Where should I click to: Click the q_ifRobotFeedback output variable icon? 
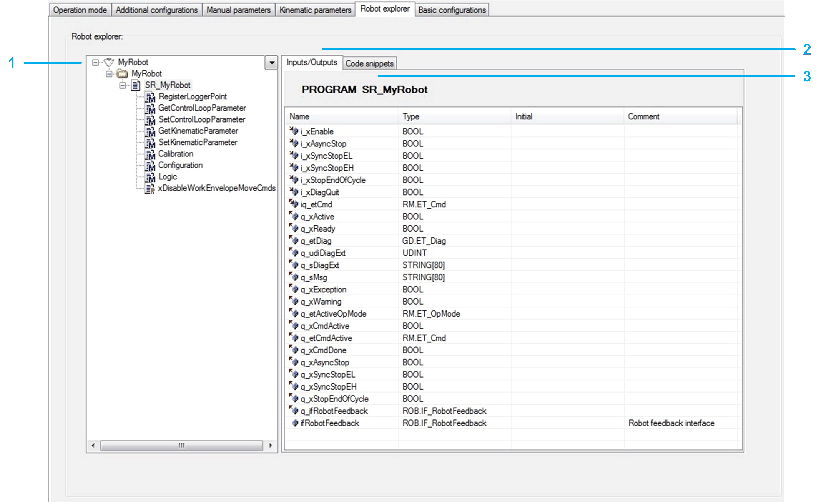pos(294,410)
